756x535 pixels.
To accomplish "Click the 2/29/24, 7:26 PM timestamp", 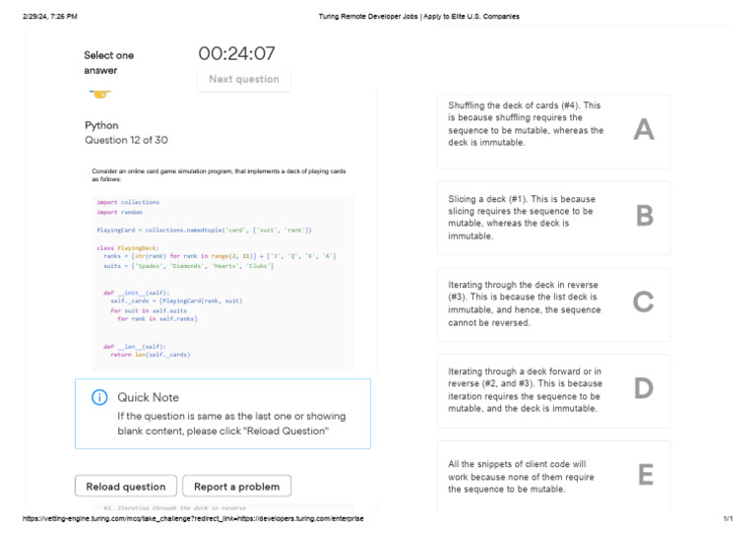I will pos(50,17).
